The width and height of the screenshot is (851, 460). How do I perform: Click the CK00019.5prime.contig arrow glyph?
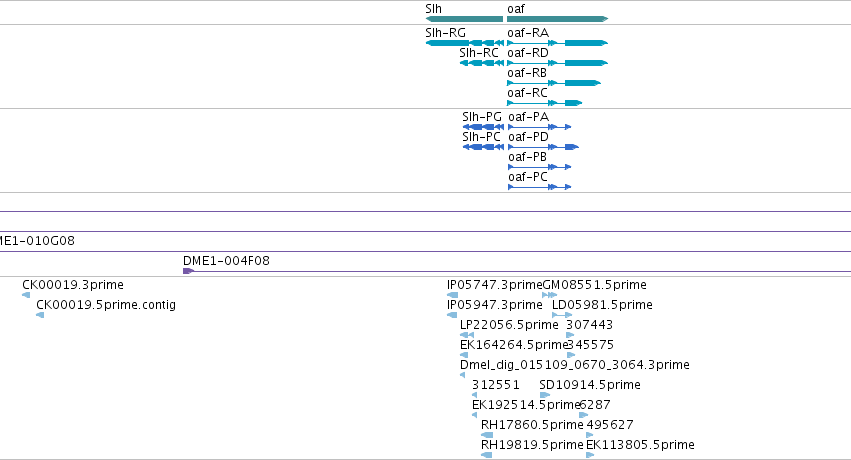pyautogui.click(x=40, y=315)
